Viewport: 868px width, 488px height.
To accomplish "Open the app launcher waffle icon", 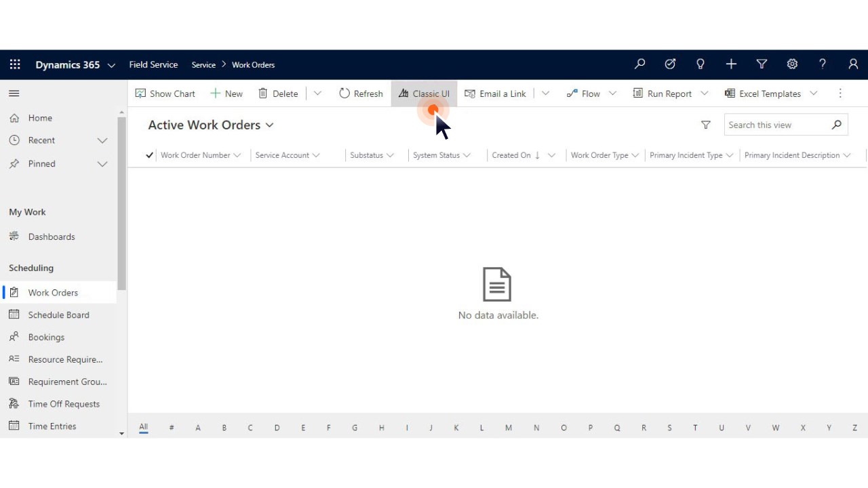I will 15,64.
